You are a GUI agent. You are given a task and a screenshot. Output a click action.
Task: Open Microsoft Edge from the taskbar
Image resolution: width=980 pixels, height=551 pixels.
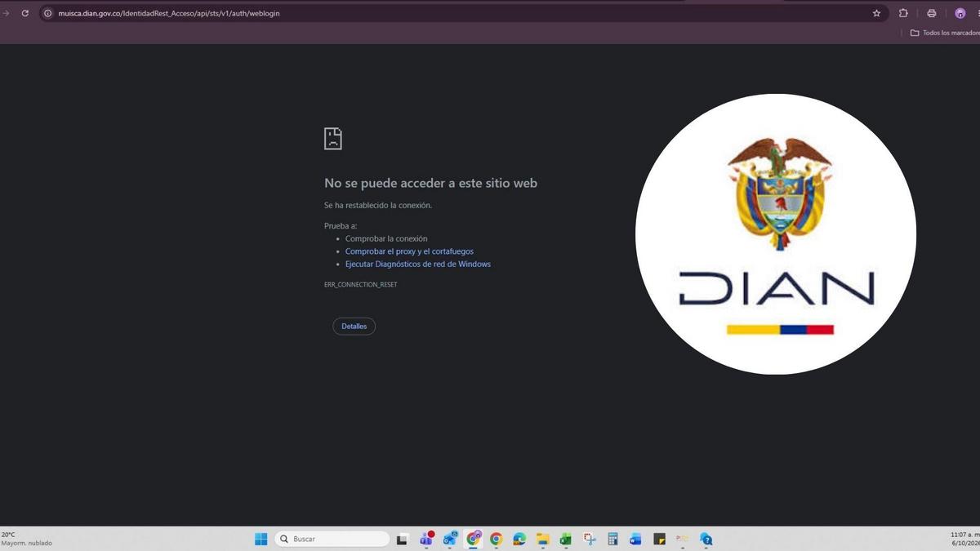[519, 539]
